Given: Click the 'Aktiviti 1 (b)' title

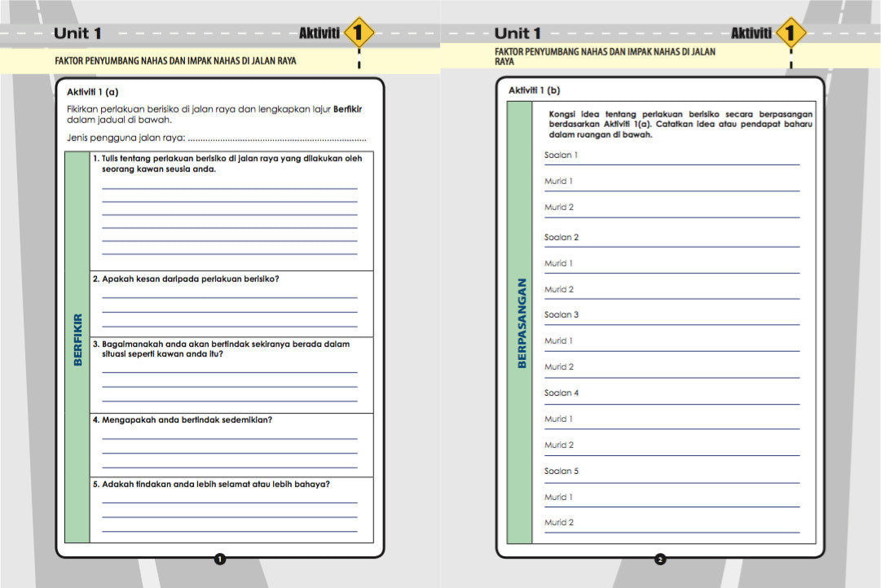Looking at the screenshot, I should 534,90.
